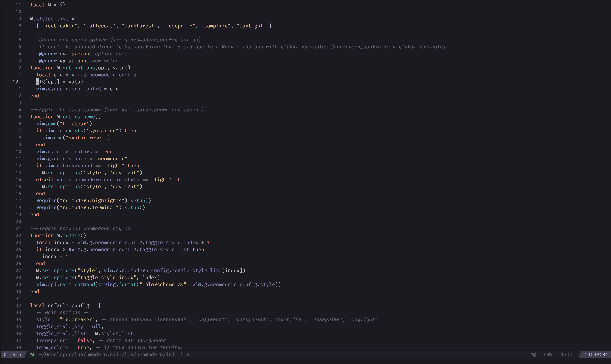This screenshot has width=611, height=364.
Task: Click 'toggle_style_list = M.styles_list,' line
Action: tap(86, 333)
